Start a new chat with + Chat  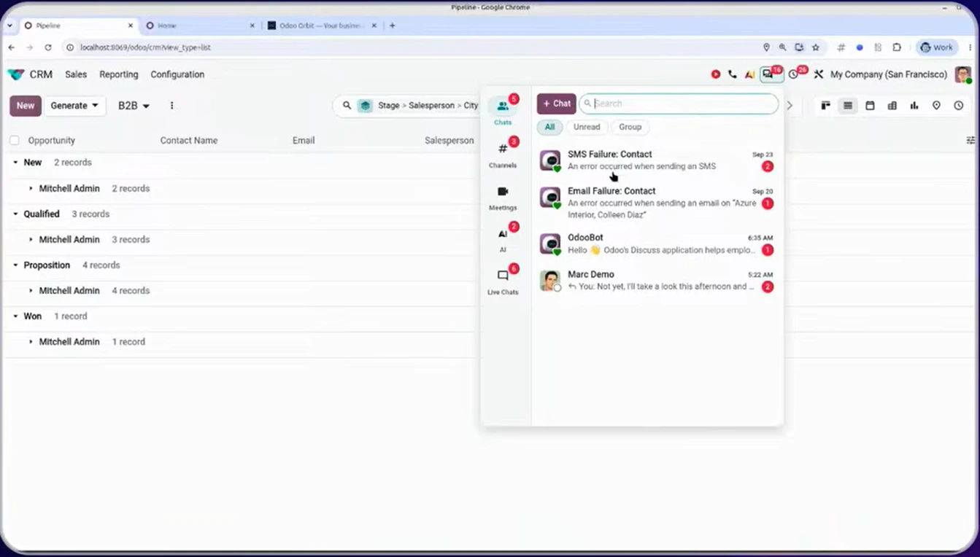(x=557, y=104)
